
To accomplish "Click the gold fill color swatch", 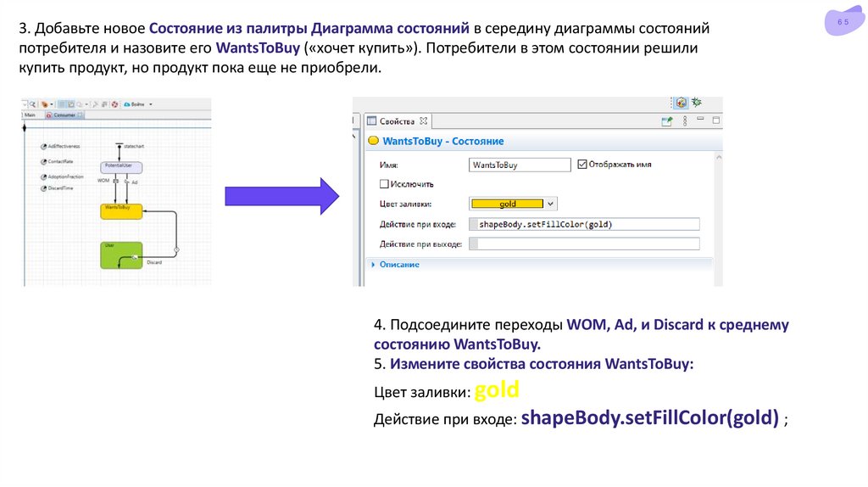I will (507, 204).
